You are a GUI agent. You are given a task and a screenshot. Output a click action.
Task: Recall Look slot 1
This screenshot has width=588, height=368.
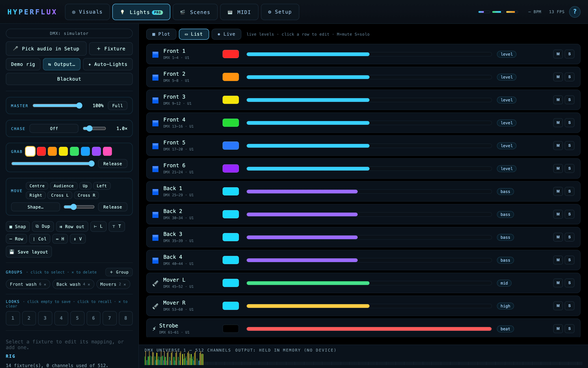pos(13,318)
